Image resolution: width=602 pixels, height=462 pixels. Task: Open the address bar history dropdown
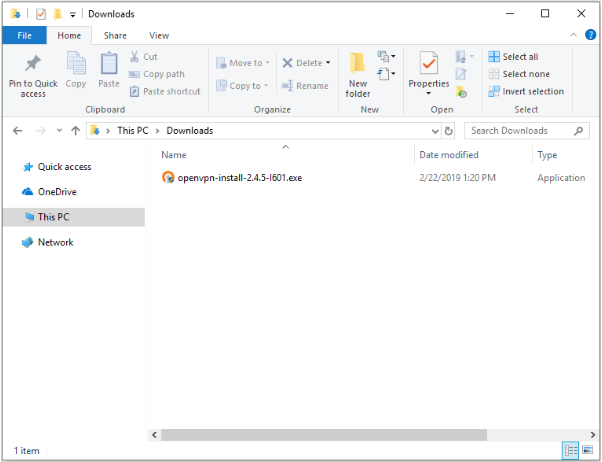pos(434,131)
